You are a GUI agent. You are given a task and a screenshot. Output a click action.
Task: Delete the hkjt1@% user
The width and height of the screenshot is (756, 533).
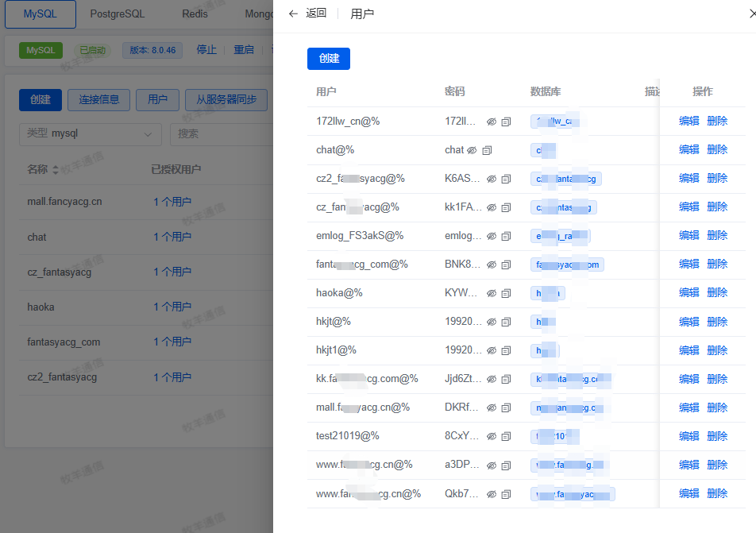717,350
